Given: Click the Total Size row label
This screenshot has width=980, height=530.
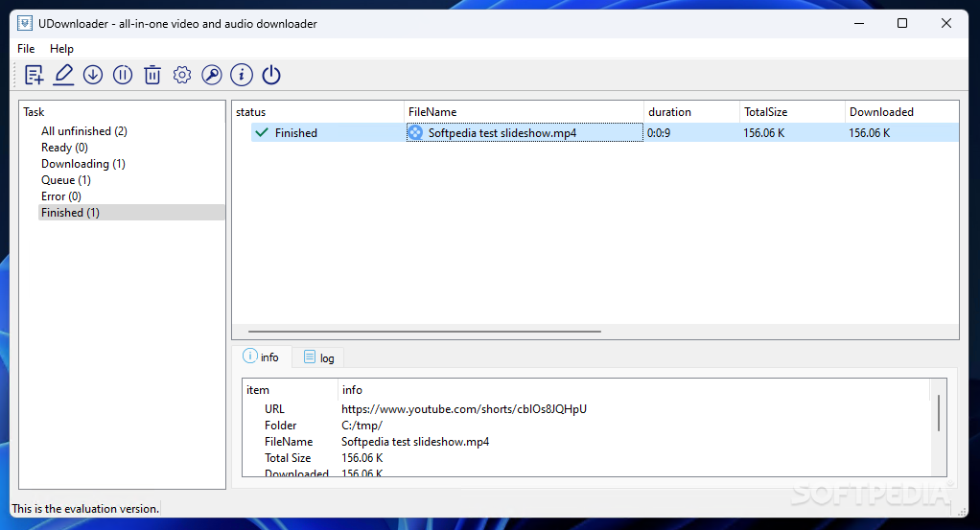Looking at the screenshot, I should [x=288, y=457].
